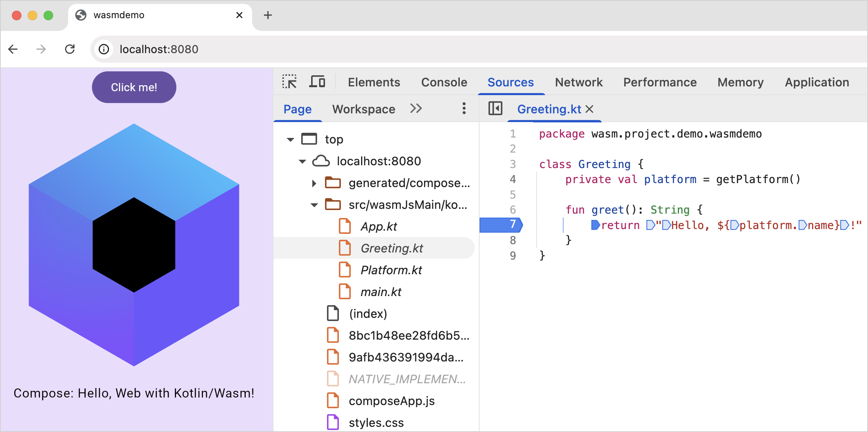Collapse the src/wasmJsMain/ko folder
Screen dimensions: 868x432
point(314,205)
